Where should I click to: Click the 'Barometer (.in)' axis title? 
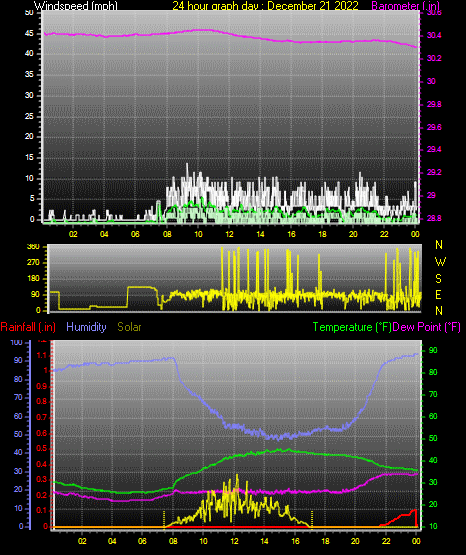(x=405, y=5)
